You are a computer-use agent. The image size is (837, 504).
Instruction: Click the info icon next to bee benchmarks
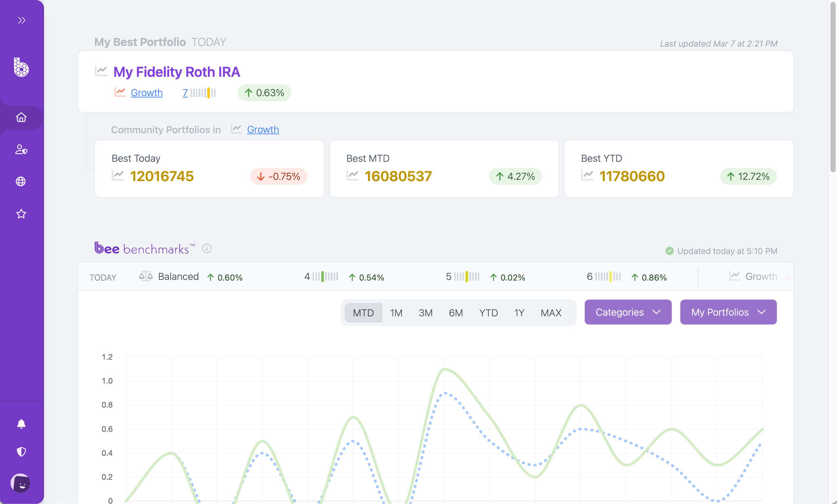(x=207, y=248)
